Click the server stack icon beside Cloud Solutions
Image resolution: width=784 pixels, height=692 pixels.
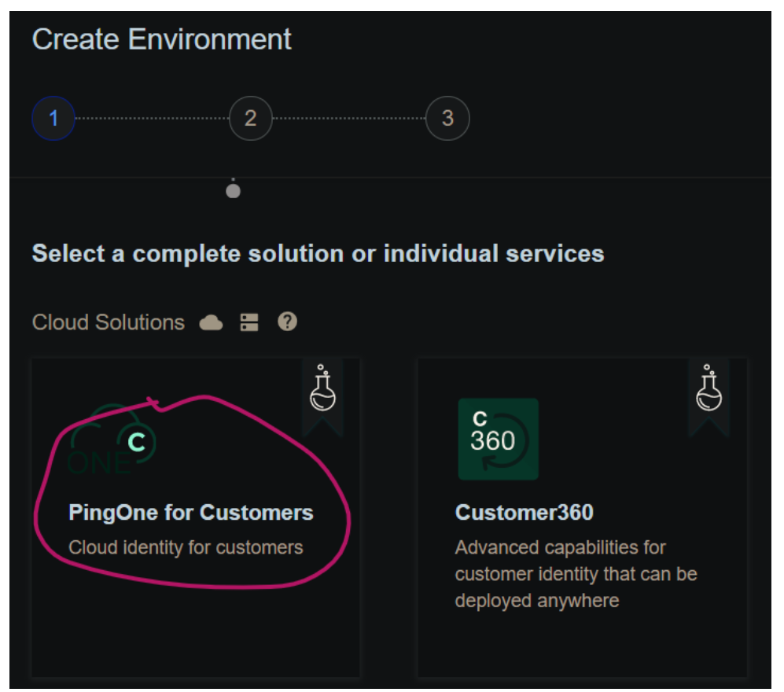pos(249,322)
